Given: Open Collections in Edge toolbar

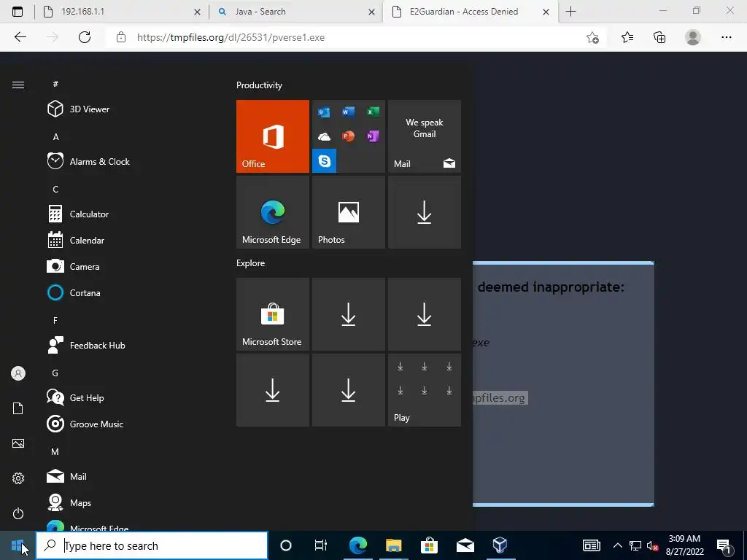Looking at the screenshot, I should (x=659, y=37).
